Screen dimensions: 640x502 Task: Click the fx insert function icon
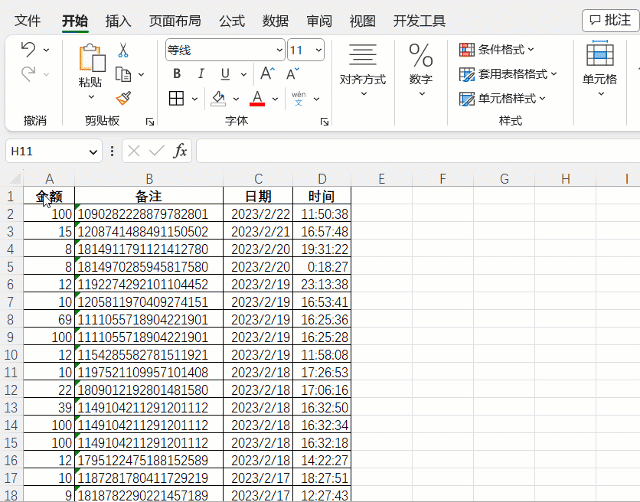pyautogui.click(x=180, y=151)
